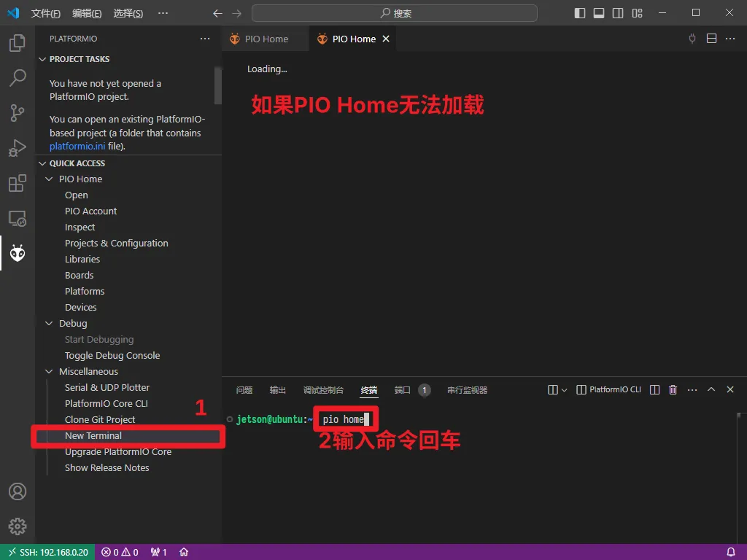Screen dimensions: 747x560
Task: Click the 搜索 command center box
Action: coord(395,13)
